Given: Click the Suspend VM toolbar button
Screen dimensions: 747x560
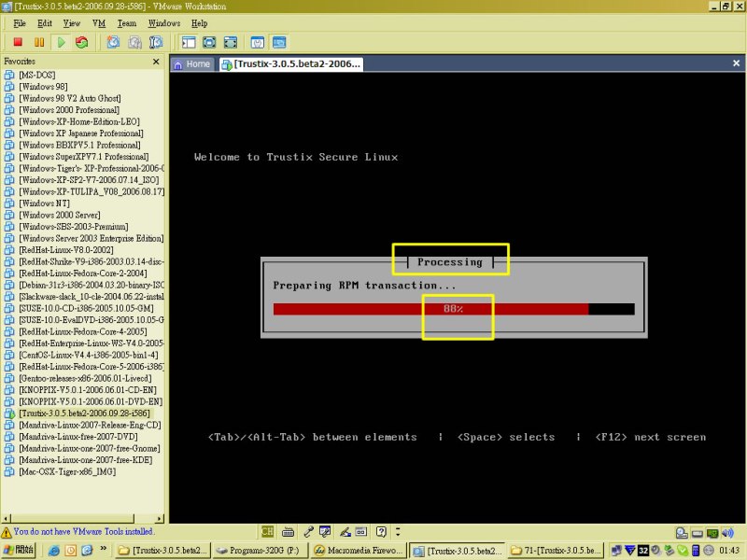Looking at the screenshot, I should 39,42.
